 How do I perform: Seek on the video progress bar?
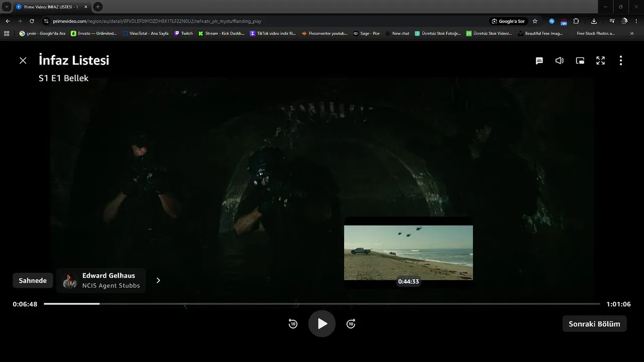coord(322,304)
